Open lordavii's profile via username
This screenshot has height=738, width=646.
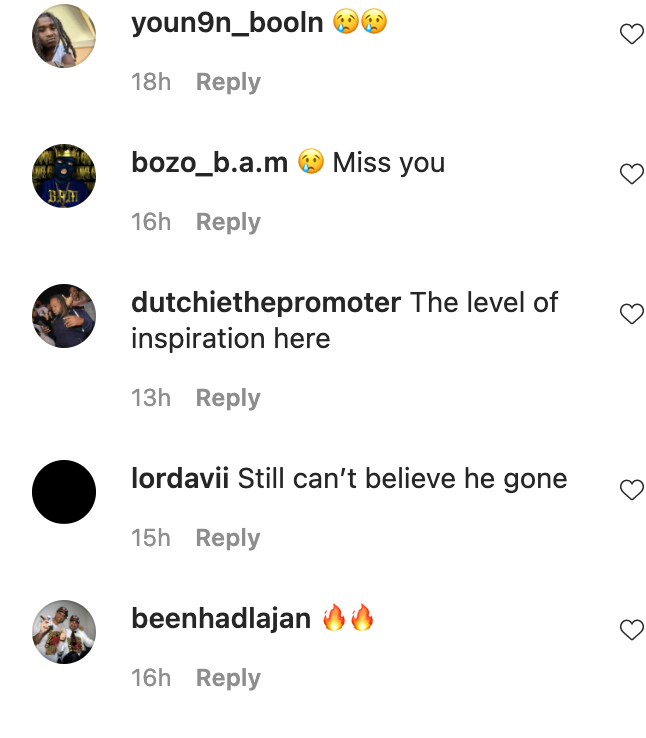point(180,479)
